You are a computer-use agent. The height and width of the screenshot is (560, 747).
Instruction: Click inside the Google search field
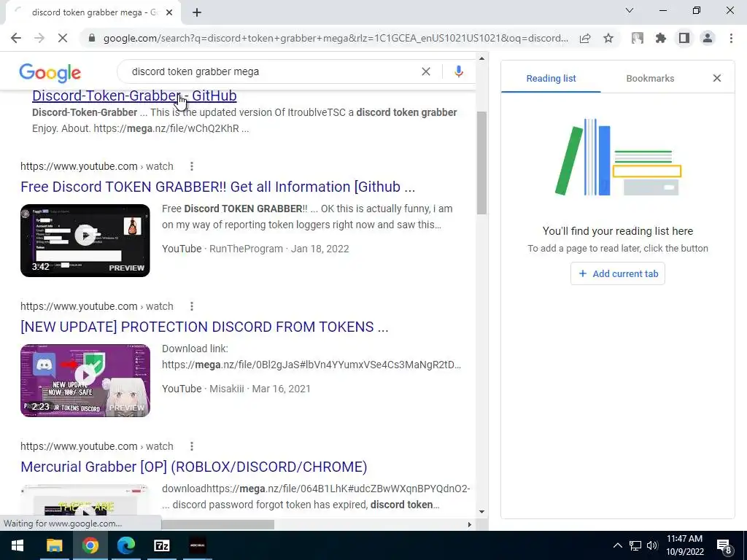pos(271,71)
